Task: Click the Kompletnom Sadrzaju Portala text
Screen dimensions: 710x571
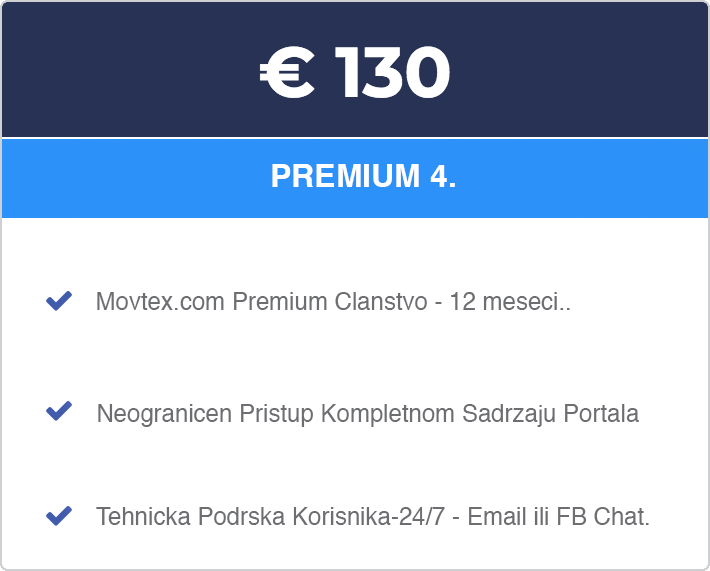Action: pyautogui.click(x=480, y=413)
